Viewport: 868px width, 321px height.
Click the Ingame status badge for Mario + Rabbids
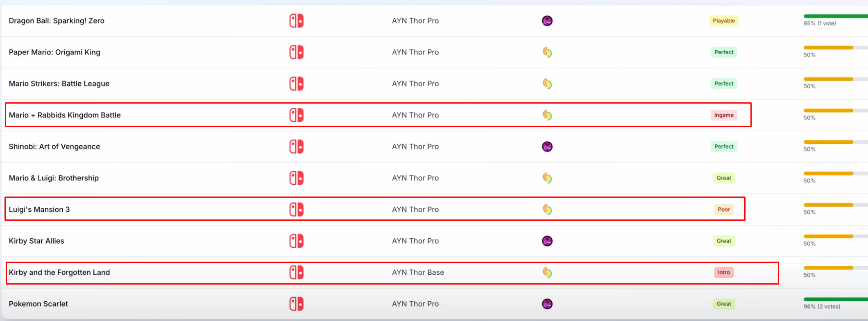[x=724, y=115]
